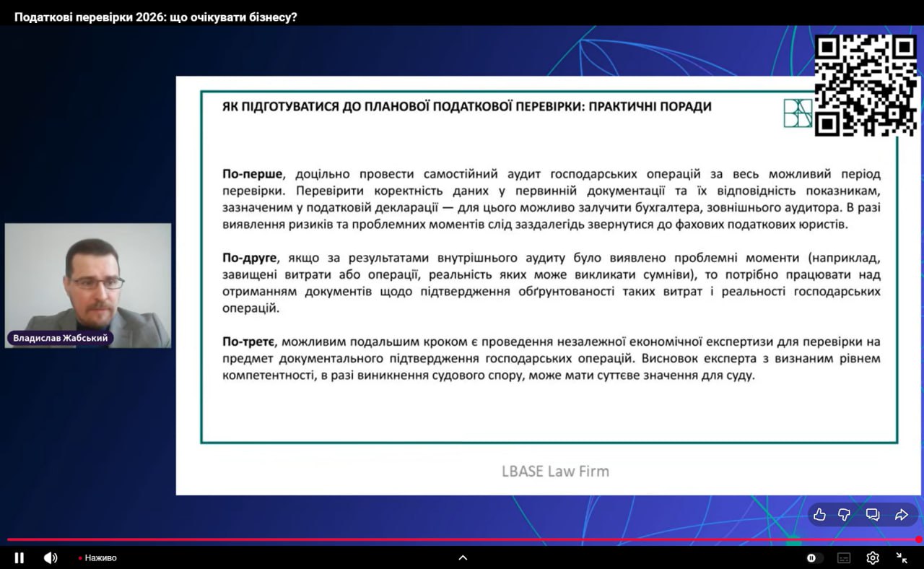Like the video with the thumbs-up icon
Image resolution: width=924 pixels, height=569 pixels.
pyautogui.click(x=819, y=514)
